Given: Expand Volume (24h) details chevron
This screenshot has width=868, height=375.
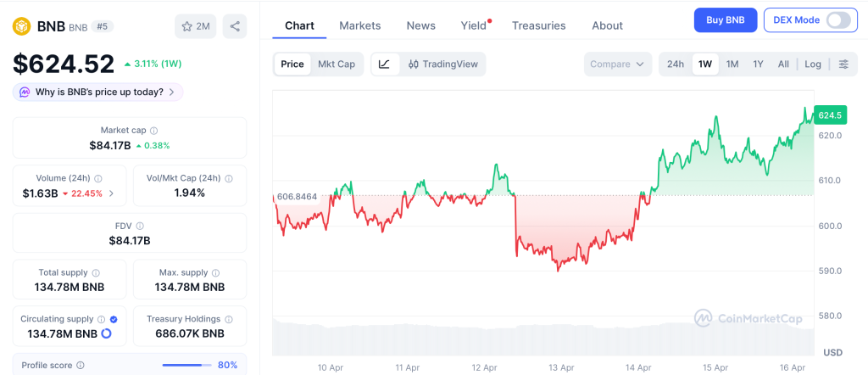Looking at the screenshot, I should pyautogui.click(x=111, y=193).
